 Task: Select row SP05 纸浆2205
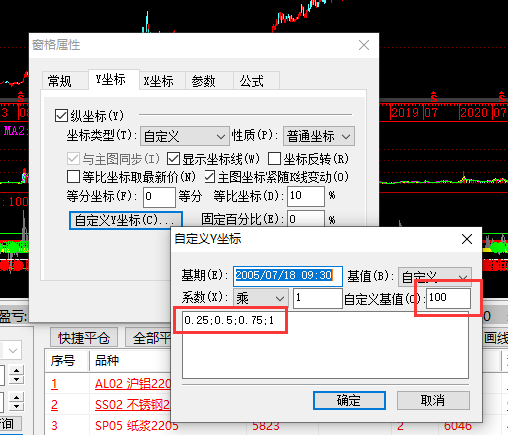(x=137, y=426)
